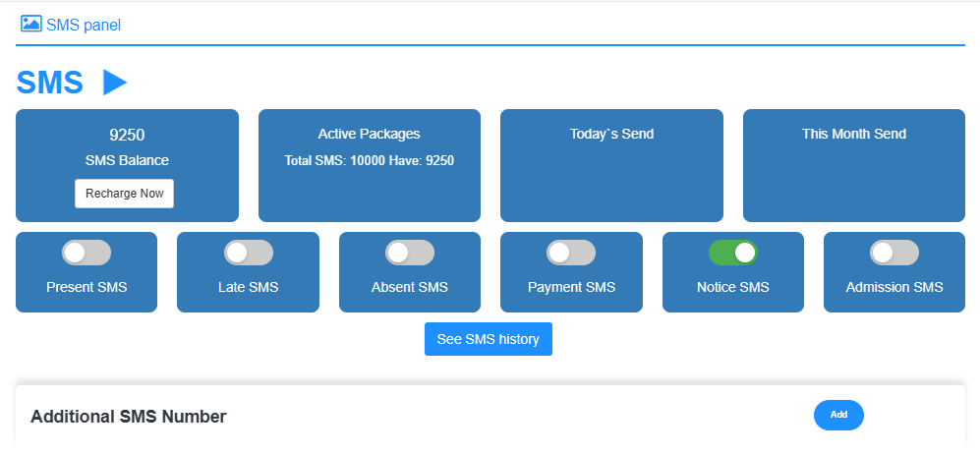This screenshot has width=980, height=455.
Task: Enable the Payment SMS toggle
Action: click(x=571, y=253)
